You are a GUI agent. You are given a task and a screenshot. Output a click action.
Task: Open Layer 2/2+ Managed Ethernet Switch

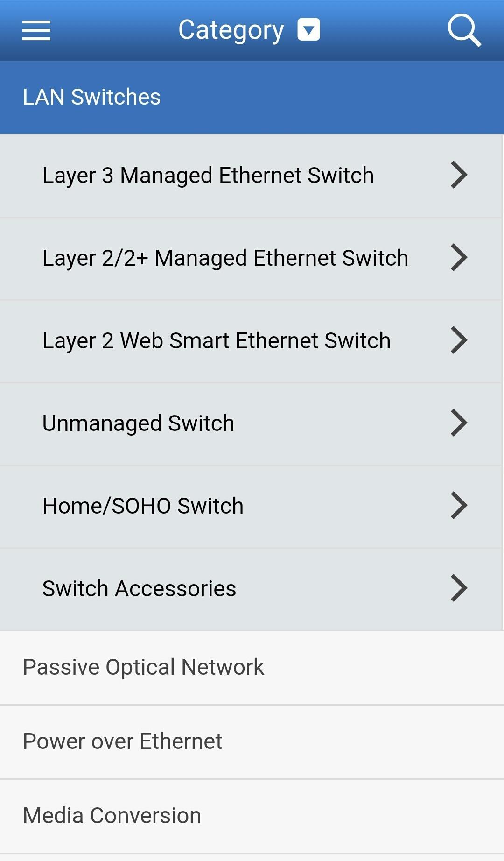[x=225, y=258]
